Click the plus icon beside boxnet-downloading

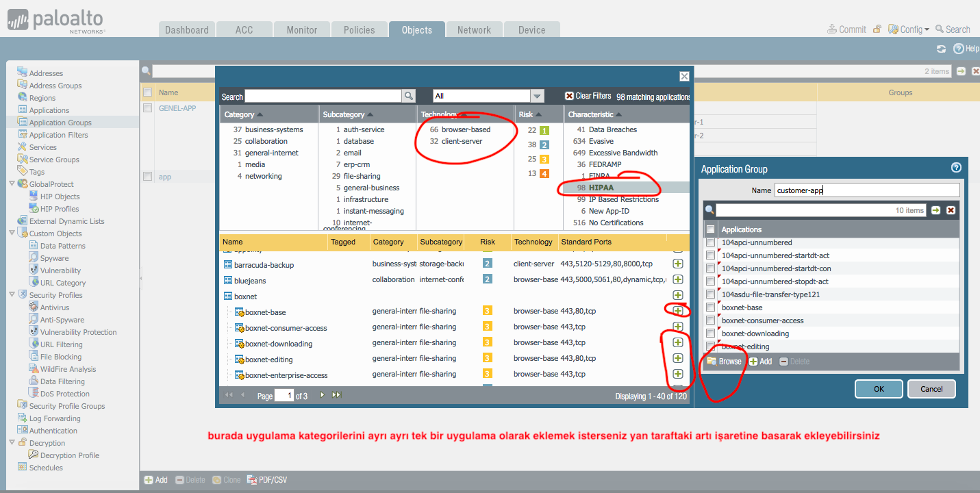677,342
